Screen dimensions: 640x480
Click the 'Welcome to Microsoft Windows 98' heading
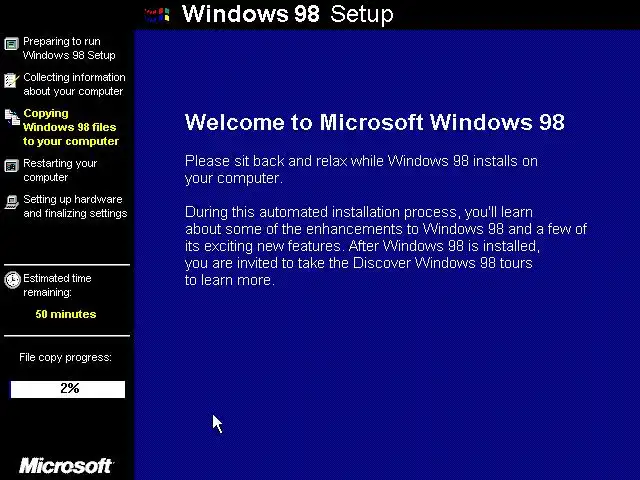pyautogui.click(x=375, y=122)
